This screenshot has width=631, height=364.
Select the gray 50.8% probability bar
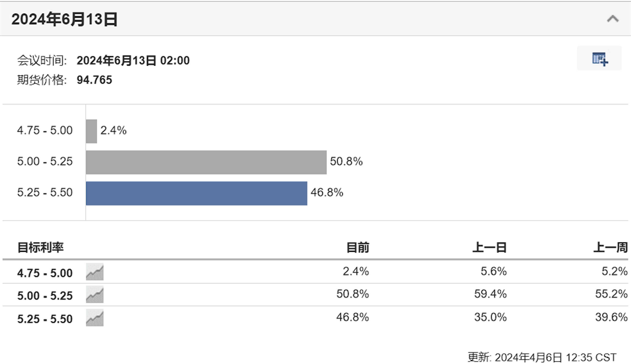(x=206, y=163)
